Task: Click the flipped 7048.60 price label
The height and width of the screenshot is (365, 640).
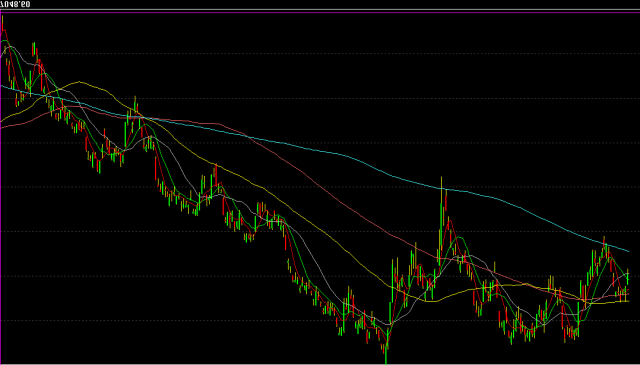Action: click(15, 4)
